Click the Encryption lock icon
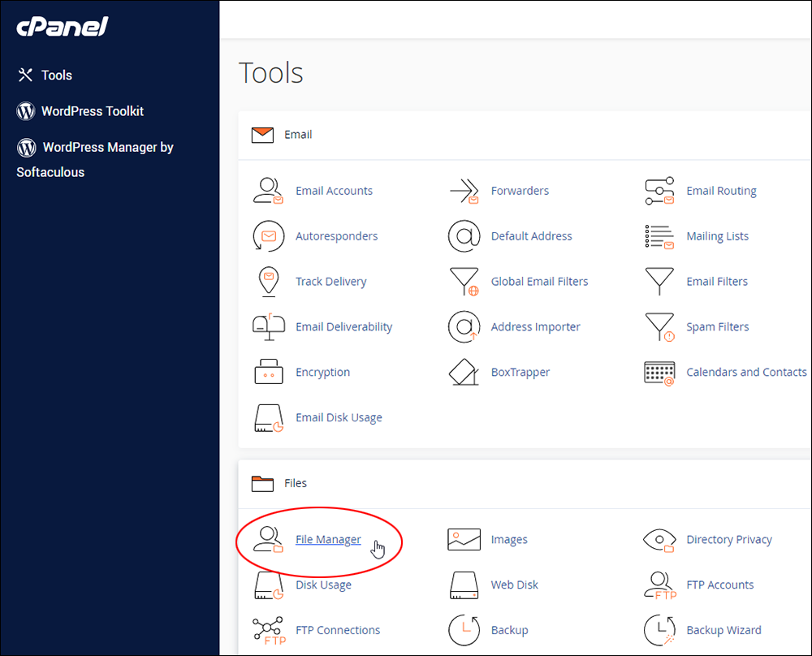Screen dimensions: 812x656 point(268,372)
